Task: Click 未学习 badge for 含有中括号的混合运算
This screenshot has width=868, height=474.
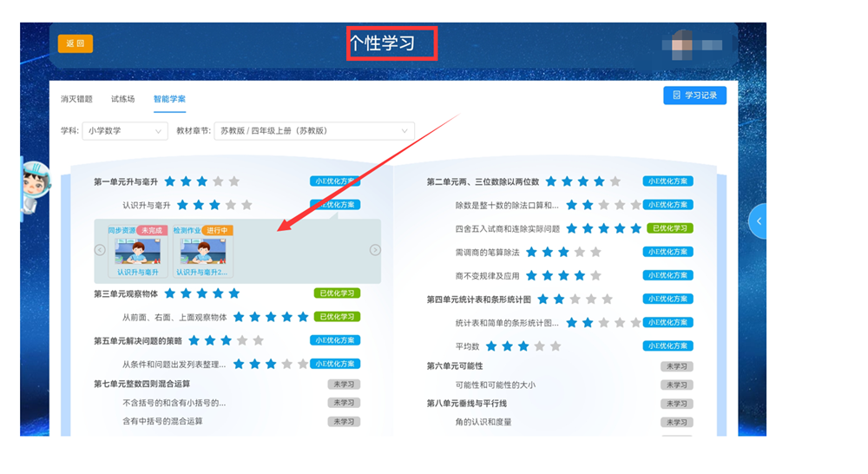Action: click(x=344, y=421)
